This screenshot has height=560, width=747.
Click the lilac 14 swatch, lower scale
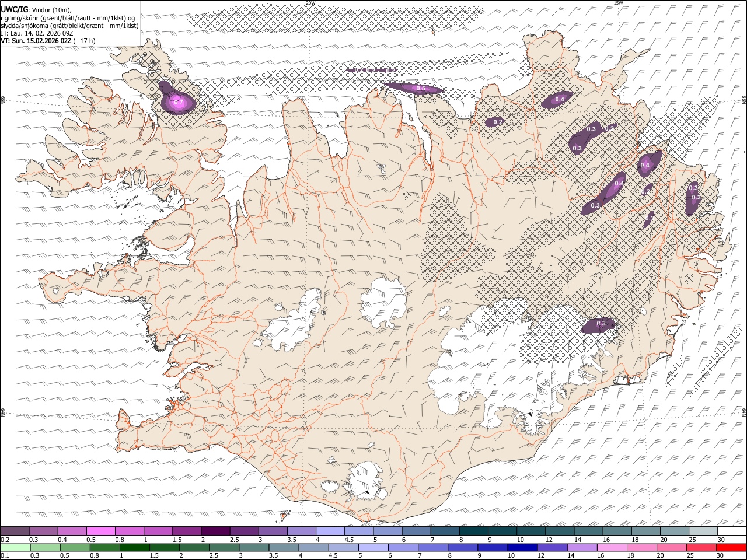tap(582, 548)
